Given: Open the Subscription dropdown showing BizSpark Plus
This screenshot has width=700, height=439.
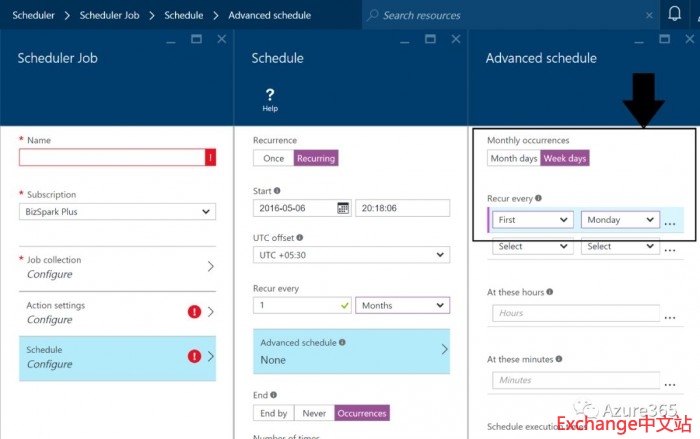Looking at the screenshot, I should [x=117, y=211].
